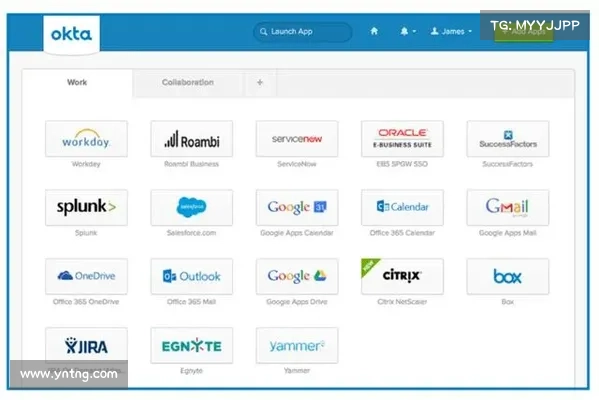Launch the Splunk app
Viewport: 600px width, 400px height.
click(86, 207)
